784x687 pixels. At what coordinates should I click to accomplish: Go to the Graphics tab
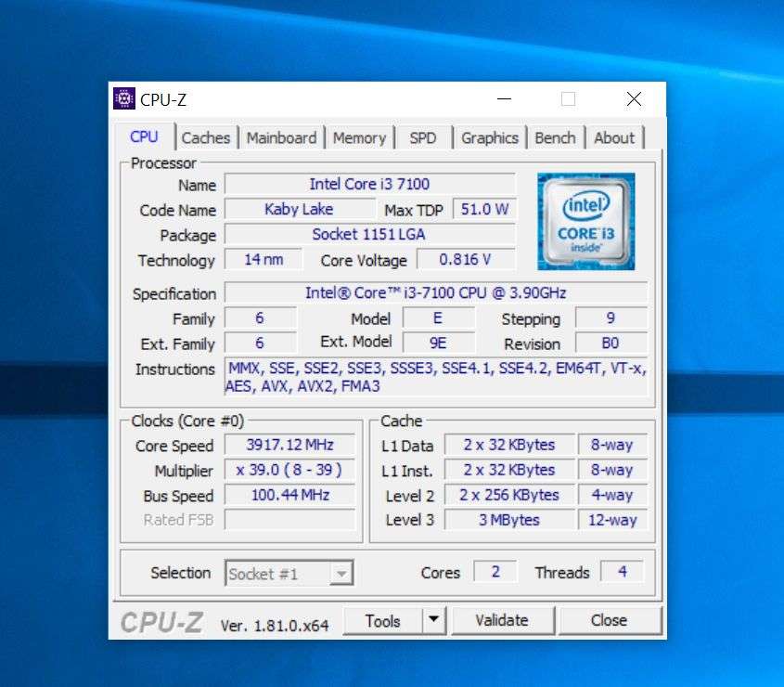[x=490, y=138]
